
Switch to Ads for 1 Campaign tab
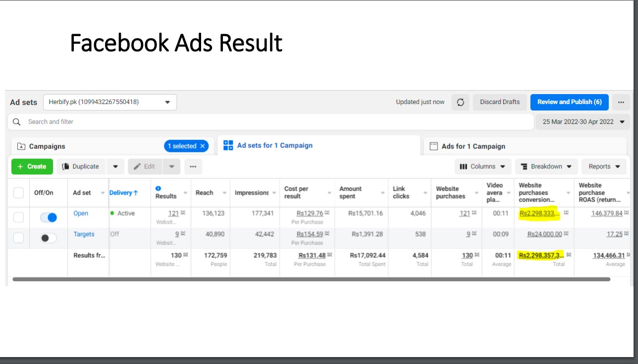click(473, 147)
